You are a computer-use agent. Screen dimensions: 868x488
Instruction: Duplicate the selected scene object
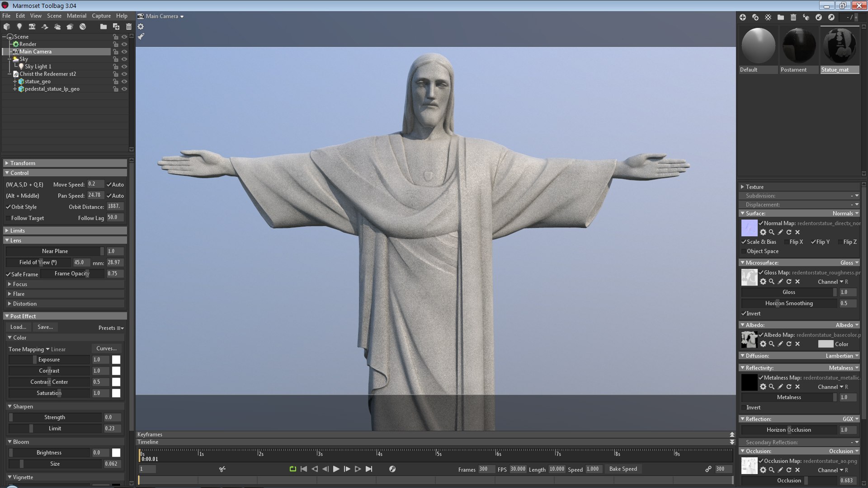[x=116, y=27]
